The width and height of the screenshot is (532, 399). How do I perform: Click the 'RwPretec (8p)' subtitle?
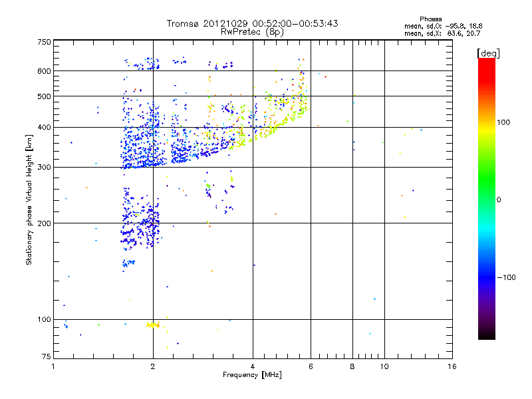(x=252, y=32)
